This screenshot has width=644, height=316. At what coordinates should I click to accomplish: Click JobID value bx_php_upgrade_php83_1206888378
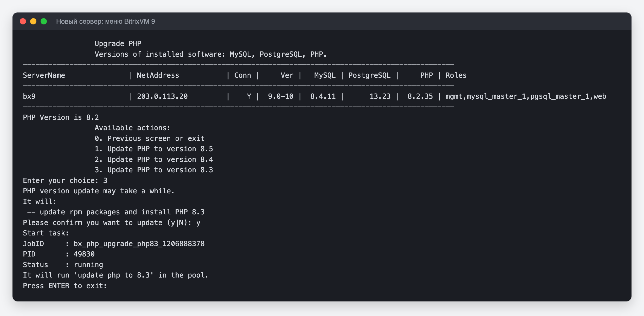[x=139, y=244]
